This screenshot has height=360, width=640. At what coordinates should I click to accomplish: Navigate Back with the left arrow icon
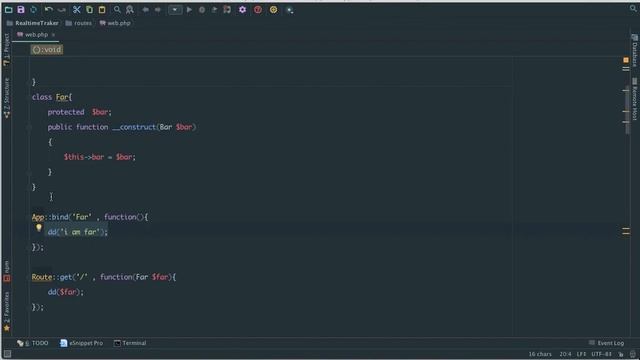click(145, 9)
